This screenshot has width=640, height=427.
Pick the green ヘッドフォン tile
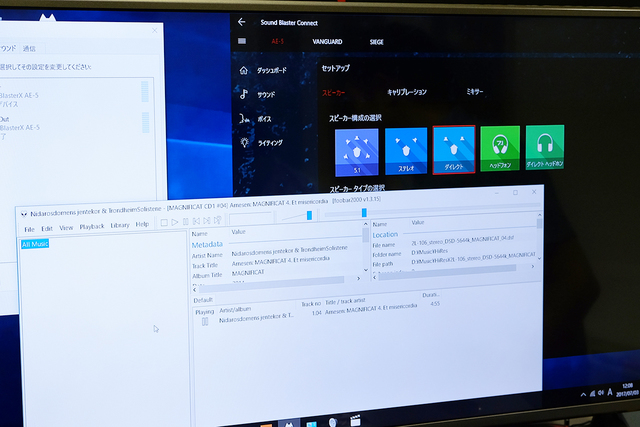pos(500,147)
